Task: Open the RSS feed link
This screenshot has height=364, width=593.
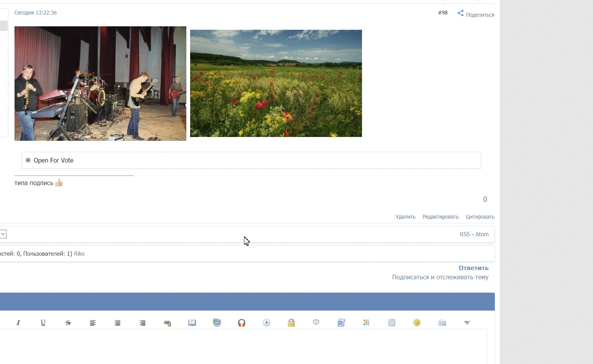Action: tap(465, 234)
